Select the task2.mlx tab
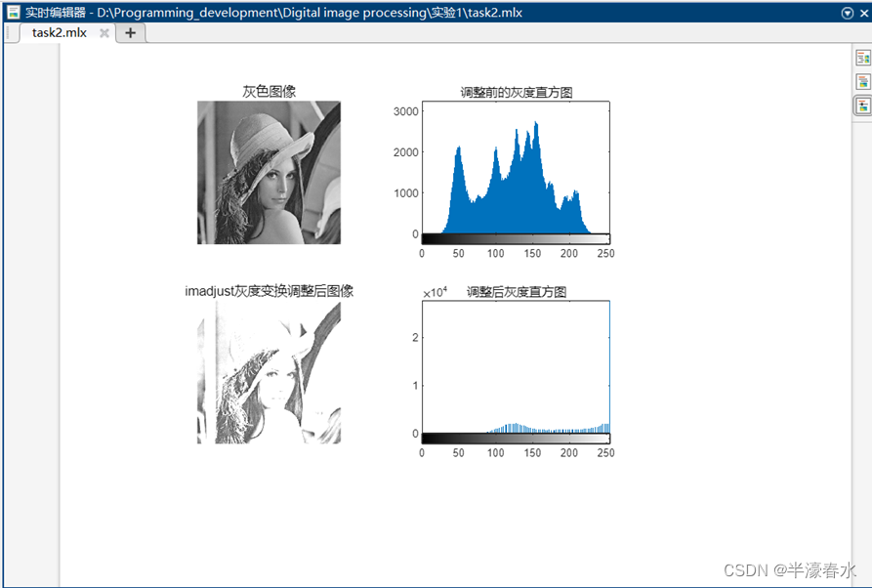The width and height of the screenshot is (872, 588). point(59,33)
